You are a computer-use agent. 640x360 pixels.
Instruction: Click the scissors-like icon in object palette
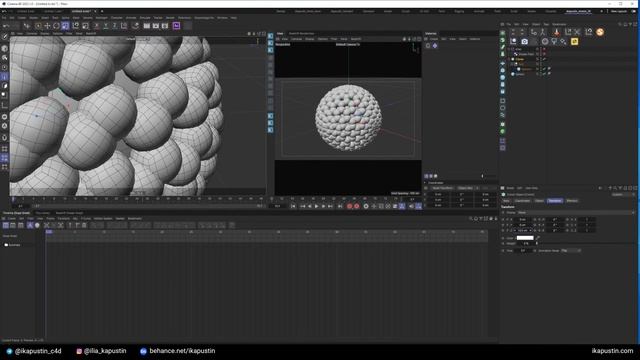click(x=577, y=32)
